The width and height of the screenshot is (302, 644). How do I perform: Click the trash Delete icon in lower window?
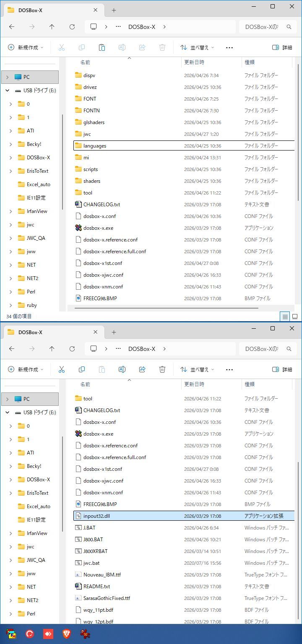click(x=162, y=369)
